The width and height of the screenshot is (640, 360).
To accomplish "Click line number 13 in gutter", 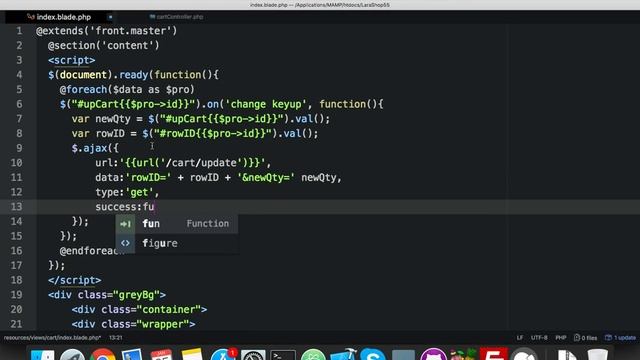I will (x=16, y=207).
